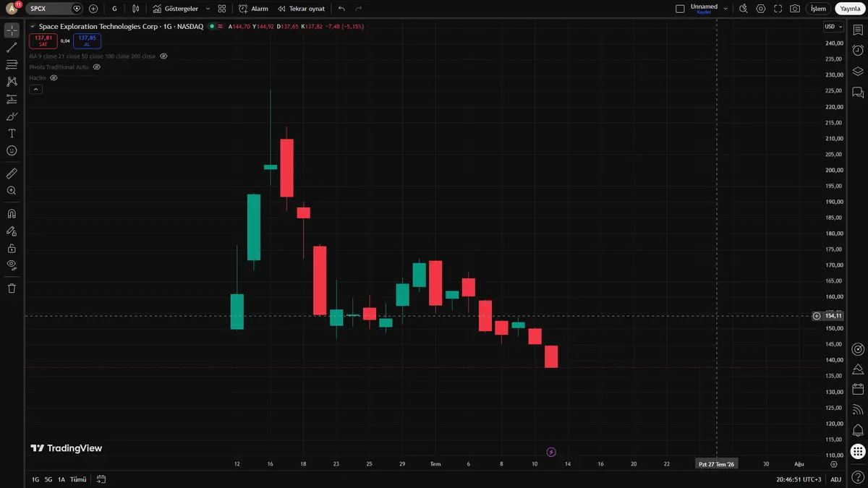
Task: Create an alert with Alarm button
Action: 253,9
